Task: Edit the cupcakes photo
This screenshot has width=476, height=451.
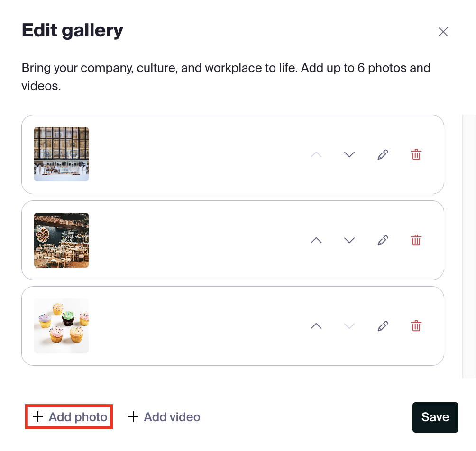Action: [383, 326]
